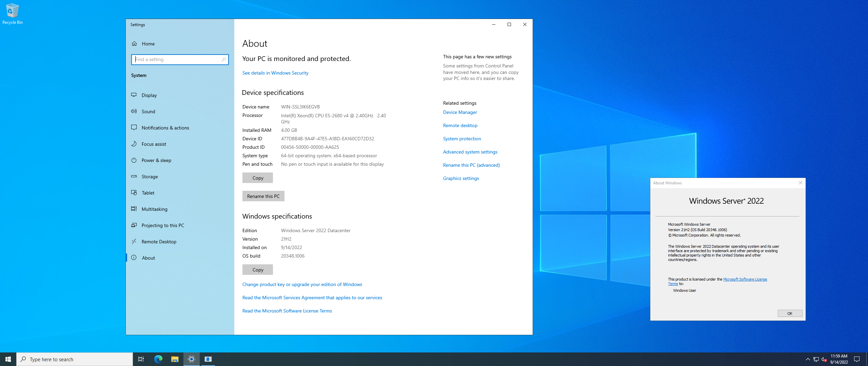868x366 pixels.
Task: Open Rename this PC (advanced) link
Action: 471,165
